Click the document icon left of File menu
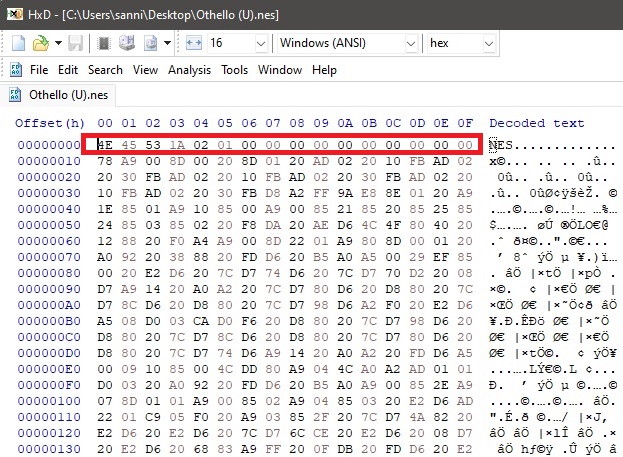 click(x=16, y=70)
